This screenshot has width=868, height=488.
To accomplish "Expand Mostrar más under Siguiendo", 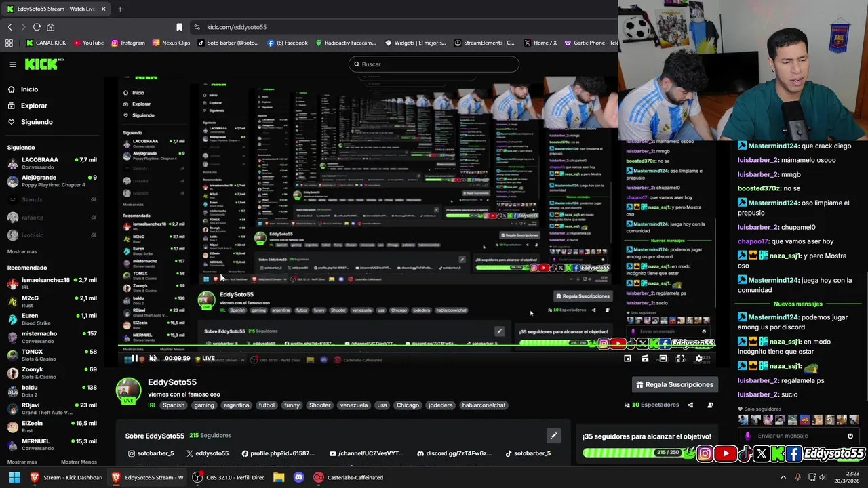I will point(22,251).
